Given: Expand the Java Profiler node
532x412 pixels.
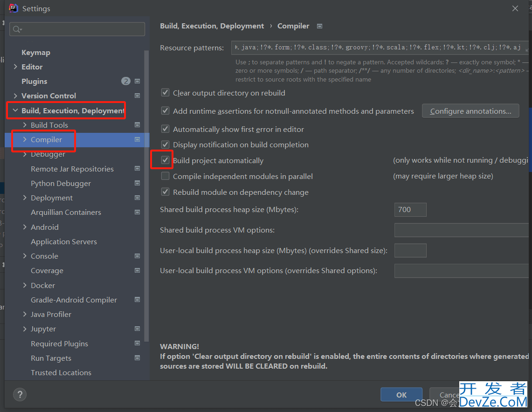Looking at the screenshot, I should (x=24, y=314).
